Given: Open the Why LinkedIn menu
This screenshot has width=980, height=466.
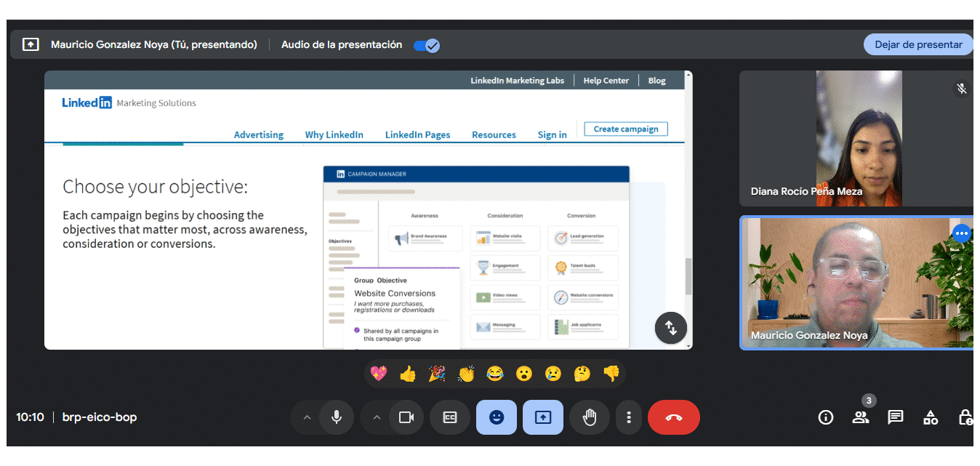Looking at the screenshot, I should click(334, 134).
